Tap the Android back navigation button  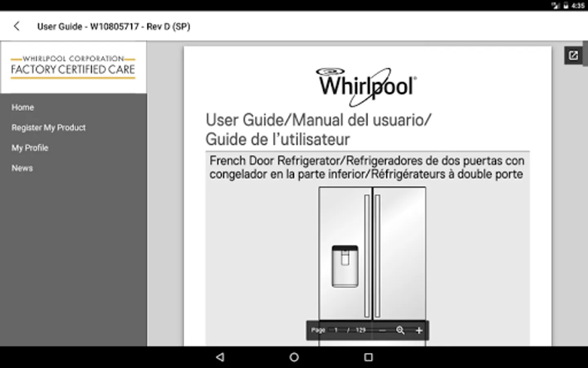(x=220, y=357)
